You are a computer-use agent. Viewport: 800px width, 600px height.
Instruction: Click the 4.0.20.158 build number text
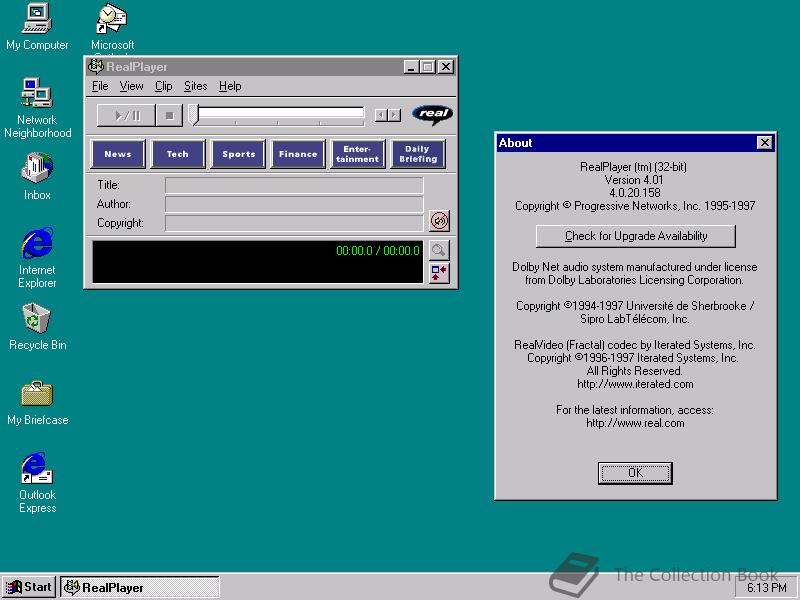pyautogui.click(x=635, y=193)
